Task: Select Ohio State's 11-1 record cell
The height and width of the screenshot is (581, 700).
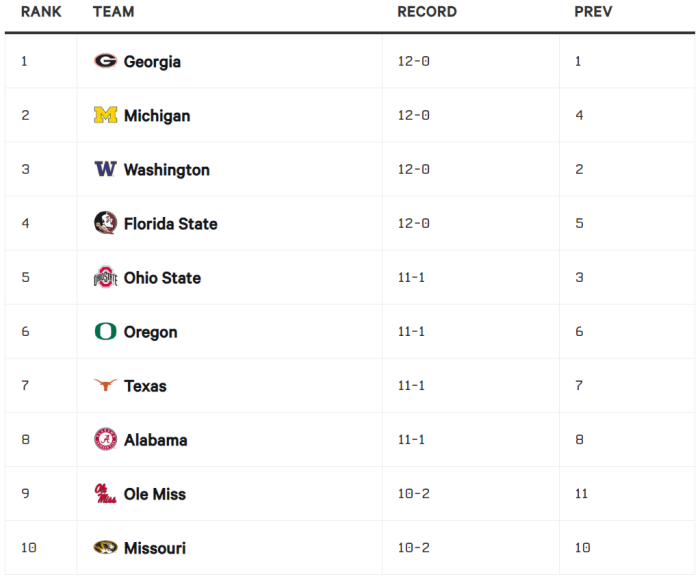Action: click(471, 277)
